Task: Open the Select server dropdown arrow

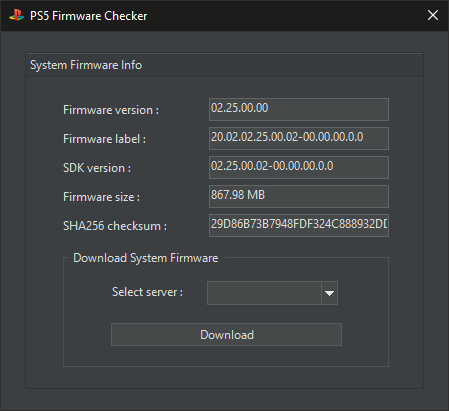Action: (329, 293)
